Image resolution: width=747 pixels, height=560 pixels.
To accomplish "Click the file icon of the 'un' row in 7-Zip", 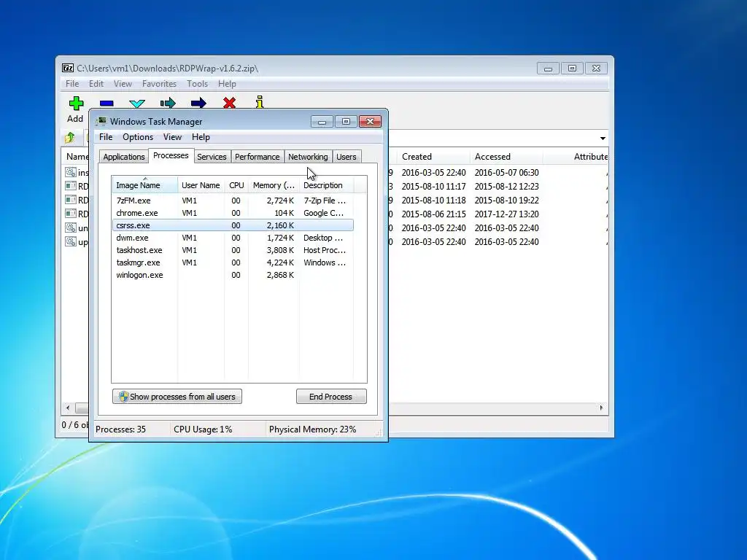I will click(71, 227).
